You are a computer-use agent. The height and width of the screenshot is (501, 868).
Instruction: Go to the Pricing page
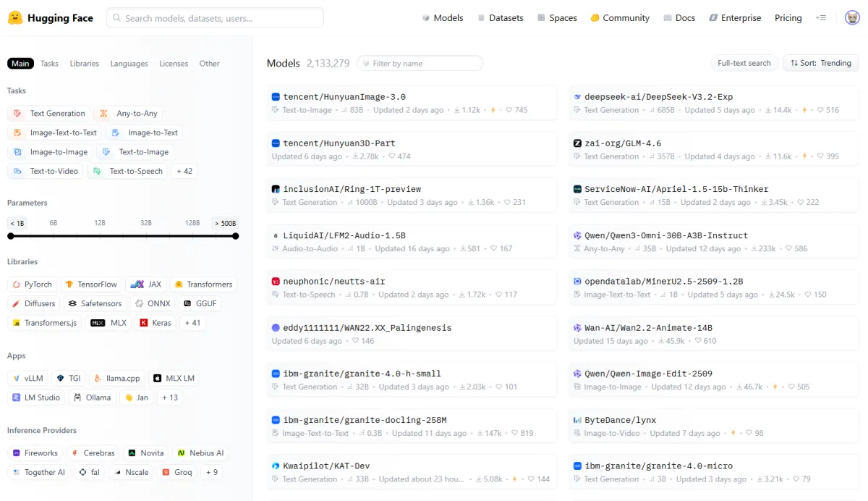point(788,18)
